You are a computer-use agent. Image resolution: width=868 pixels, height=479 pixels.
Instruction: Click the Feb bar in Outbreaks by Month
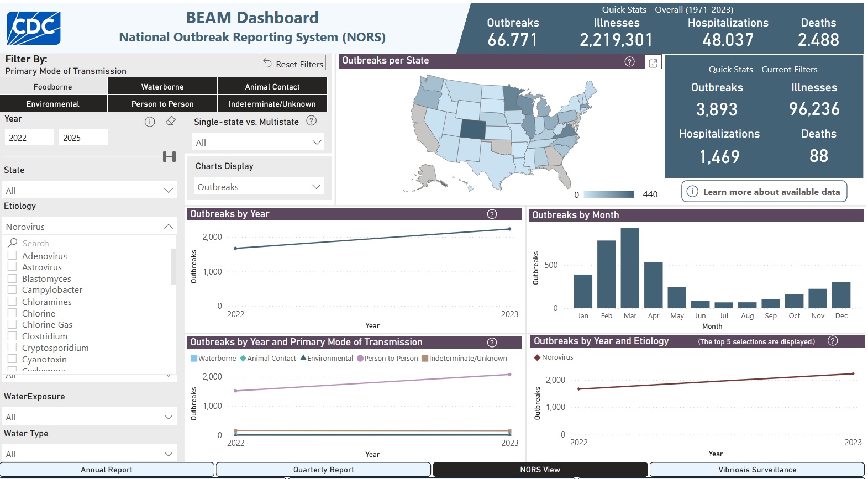(607, 274)
